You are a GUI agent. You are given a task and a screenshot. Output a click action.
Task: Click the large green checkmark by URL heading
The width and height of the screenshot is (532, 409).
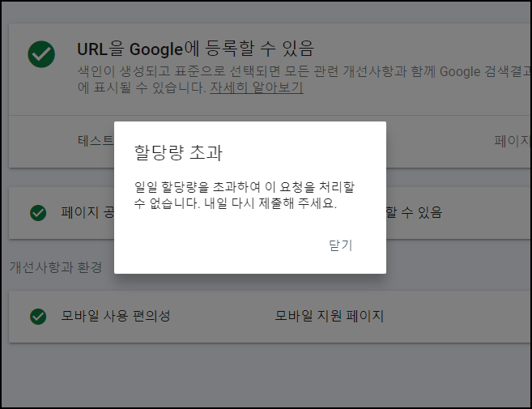coord(41,54)
